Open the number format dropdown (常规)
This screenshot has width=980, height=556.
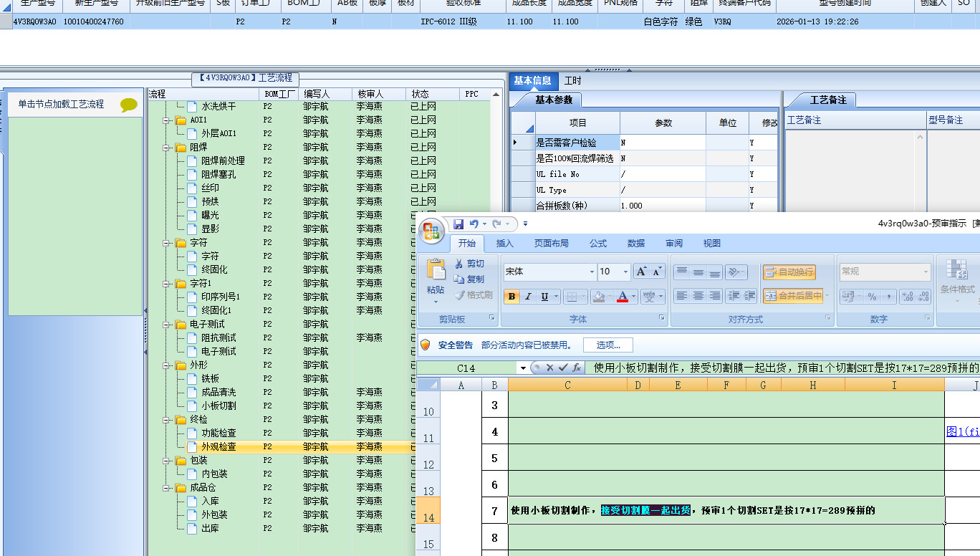pyautogui.click(x=926, y=272)
